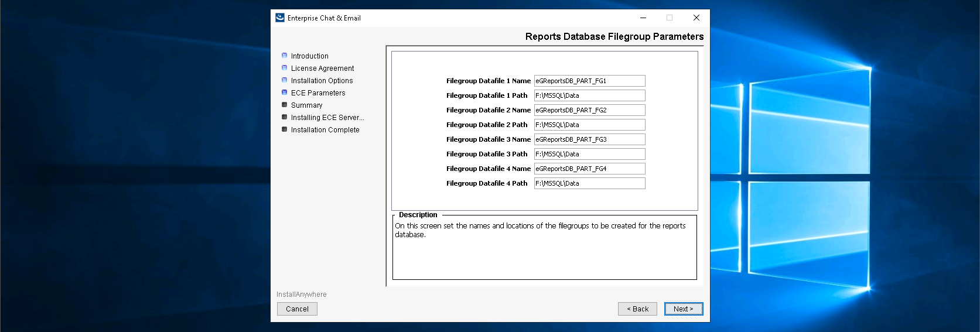Click the Summary step bullet icon
The image size is (980, 332).
pos(285,105)
